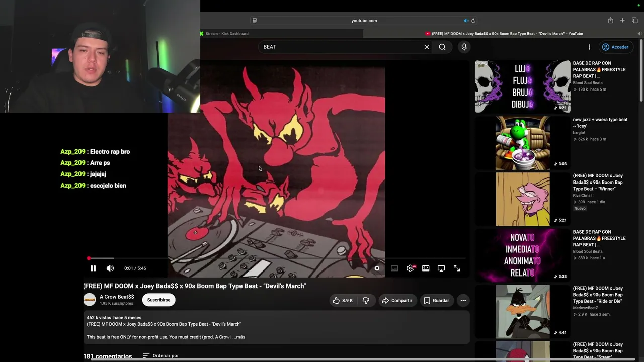This screenshot has width=644, height=362.
Task: Expand the description with ...más
Action: pyautogui.click(x=239, y=337)
